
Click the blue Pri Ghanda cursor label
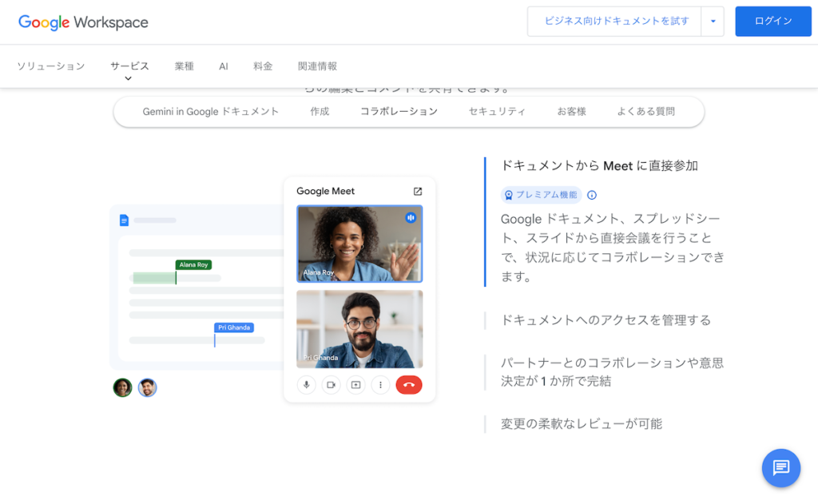(x=234, y=327)
